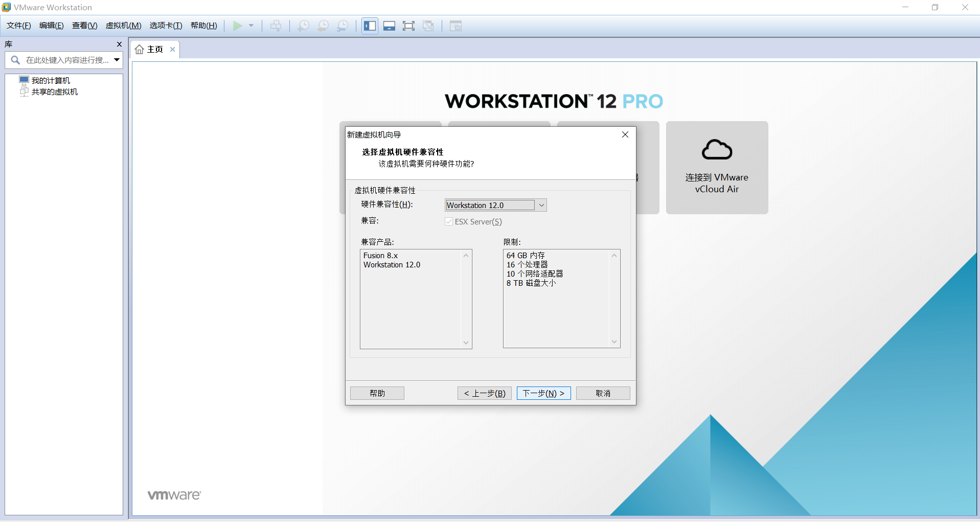Go back with the 上一步(B) button

[x=485, y=393]
